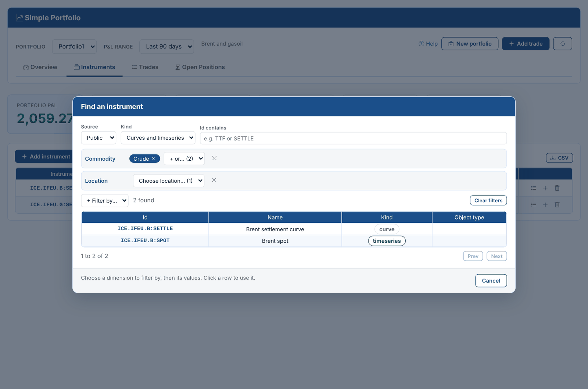Screen dimensions: 588x389
Task: Switch to the Instruments tab
Action: coord(94,67)
